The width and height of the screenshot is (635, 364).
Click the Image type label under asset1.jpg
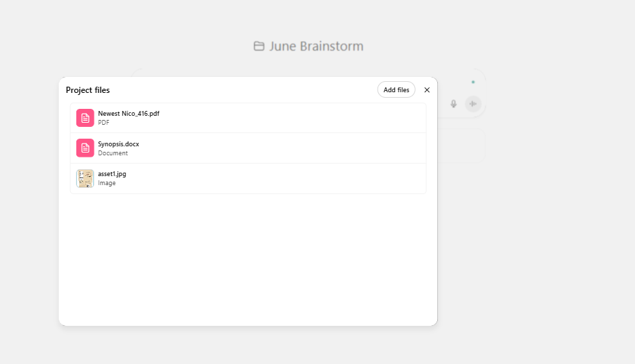pos(107,184)
